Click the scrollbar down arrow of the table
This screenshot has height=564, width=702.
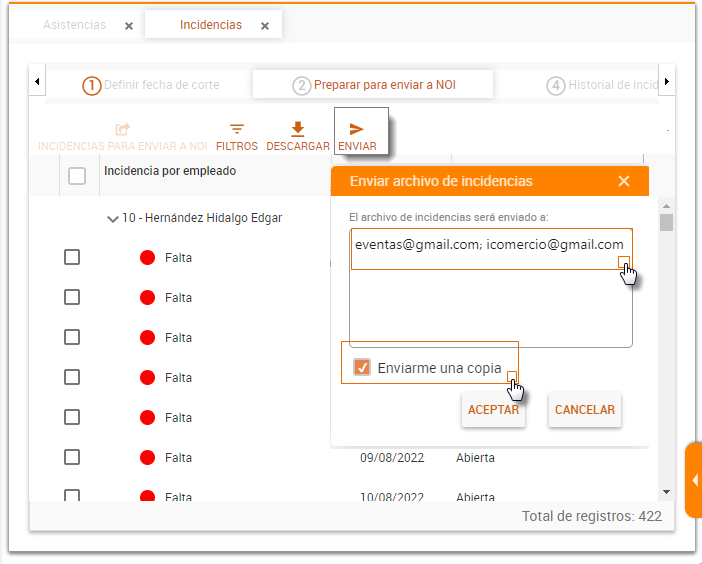click(x=666, y=492)
